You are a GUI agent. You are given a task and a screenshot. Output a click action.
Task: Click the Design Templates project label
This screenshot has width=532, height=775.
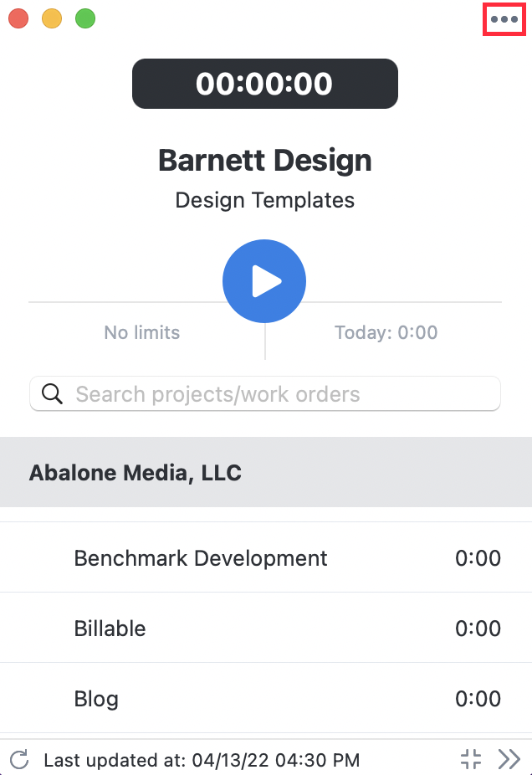click(265, 200)
